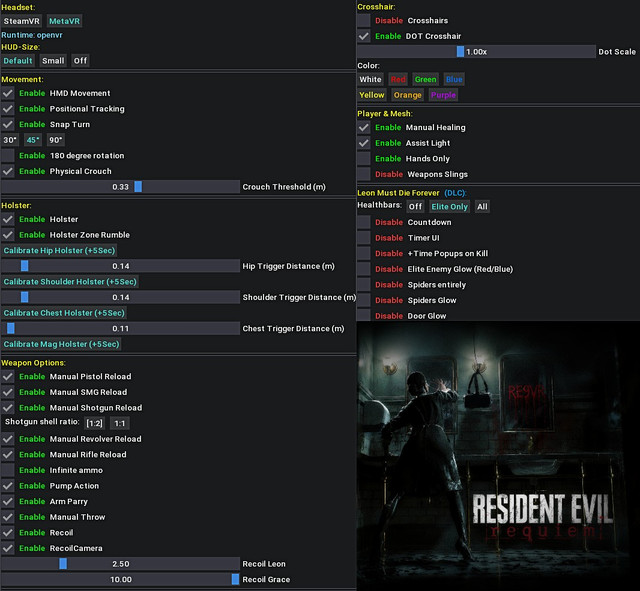Select the [1:2] shotgun shell ratio
The image size is (640, 591).
(x=94, y=423)
